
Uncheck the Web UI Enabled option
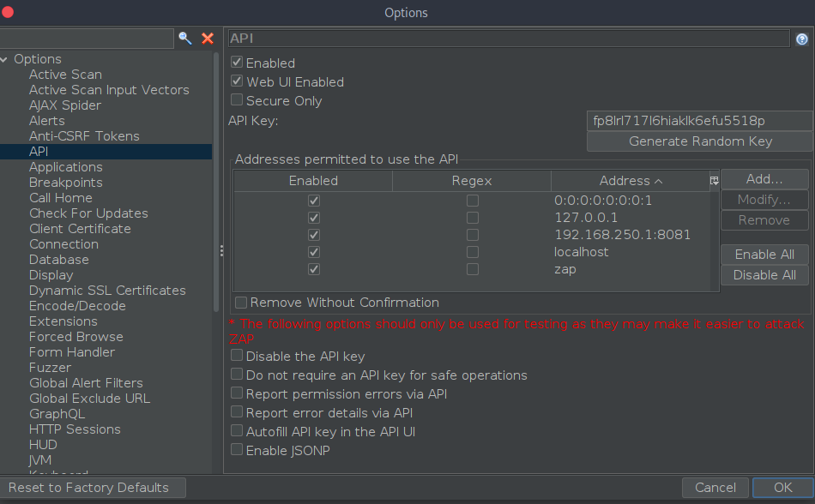click(237, 81)
